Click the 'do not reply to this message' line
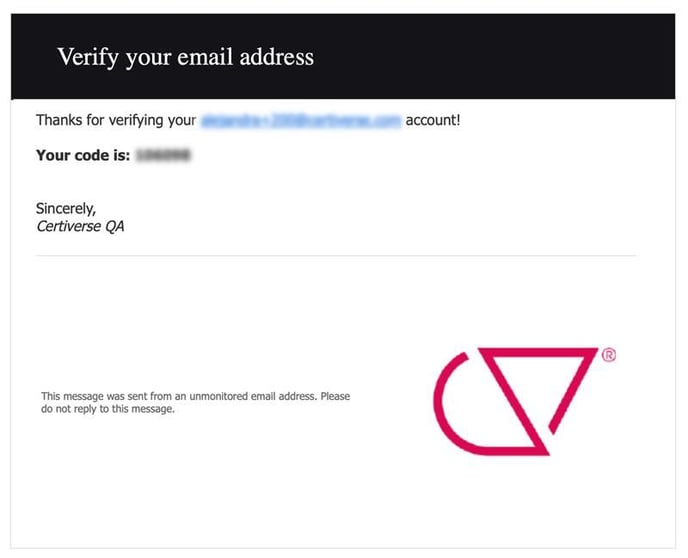 pyautogui.click(x=108, y=409)
